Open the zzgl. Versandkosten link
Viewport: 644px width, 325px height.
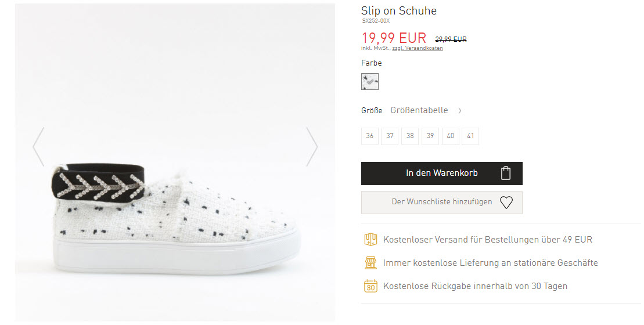[418, 48]
